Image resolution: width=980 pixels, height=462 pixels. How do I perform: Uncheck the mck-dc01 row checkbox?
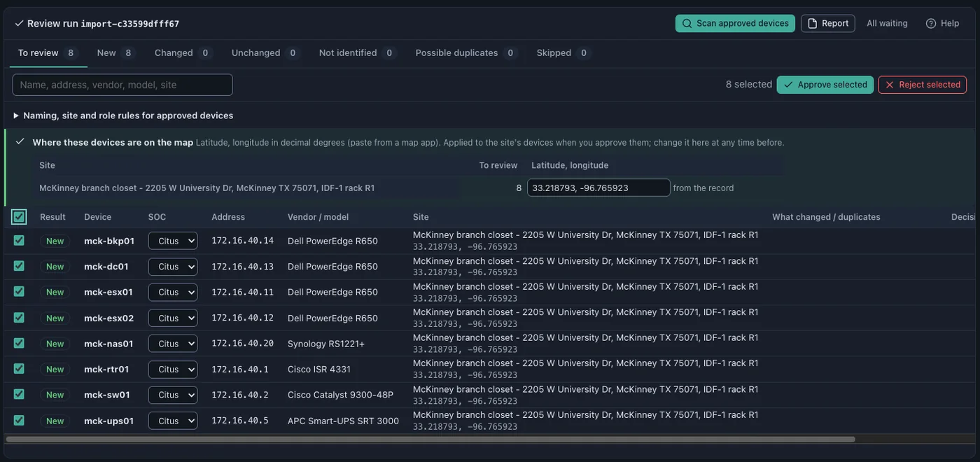coord(19,266)
